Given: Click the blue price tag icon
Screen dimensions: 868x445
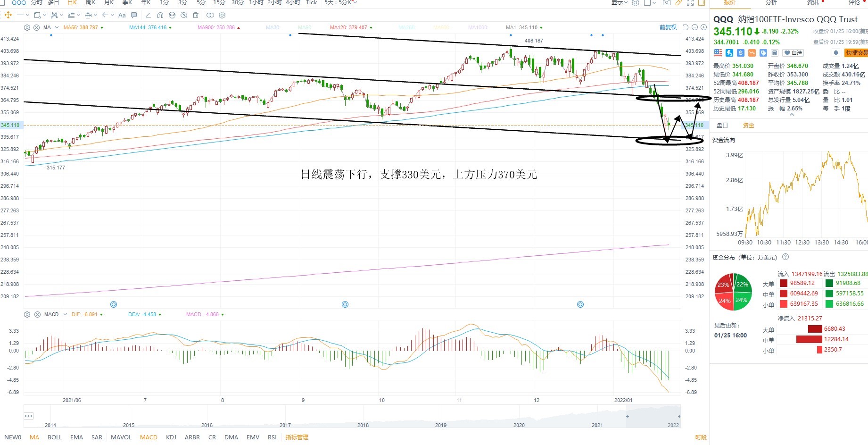Looking at the screenshot, I should click(x=763, y=53).
